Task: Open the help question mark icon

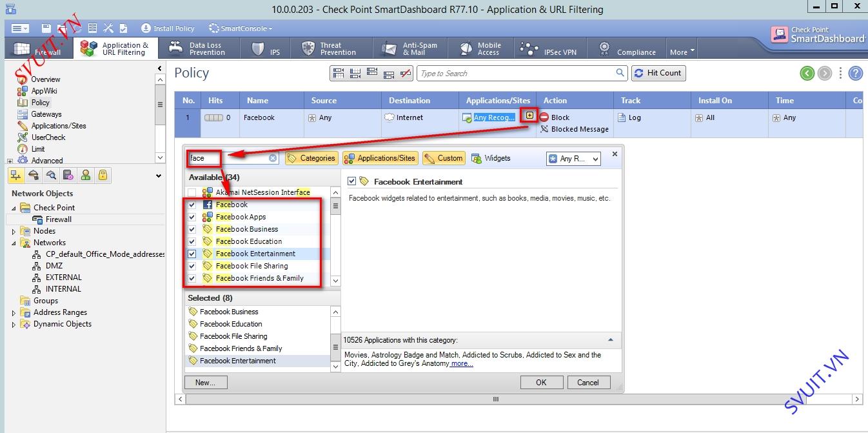Action: [x=855, y=73]
